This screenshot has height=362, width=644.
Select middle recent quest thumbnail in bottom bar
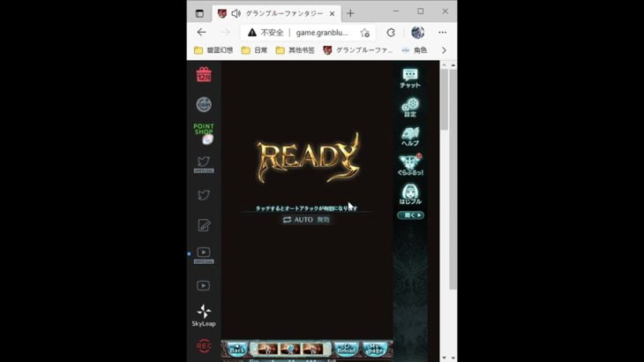click(290, 350)
